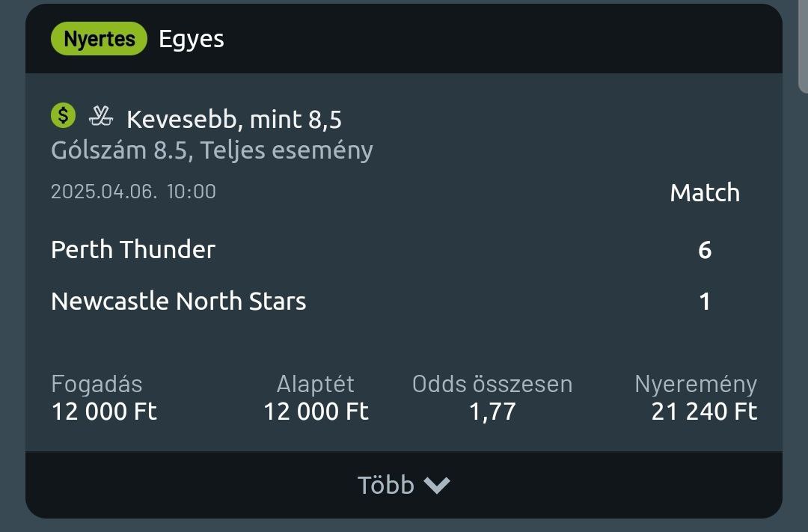The width and height of the screenshot is (808, 532).
Task: Click the Fogadás amount 12 000 Ft
Action: coord(104,412)
